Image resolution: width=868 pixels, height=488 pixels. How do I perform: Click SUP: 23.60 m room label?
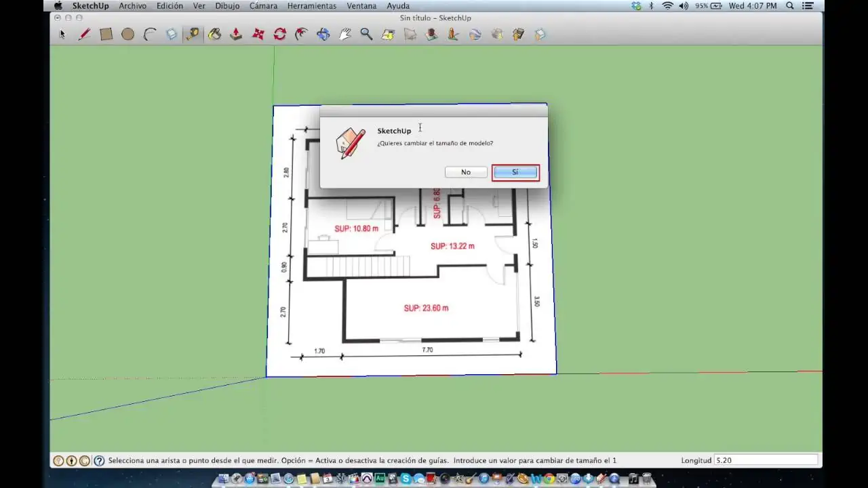click(x=426, y=308)
